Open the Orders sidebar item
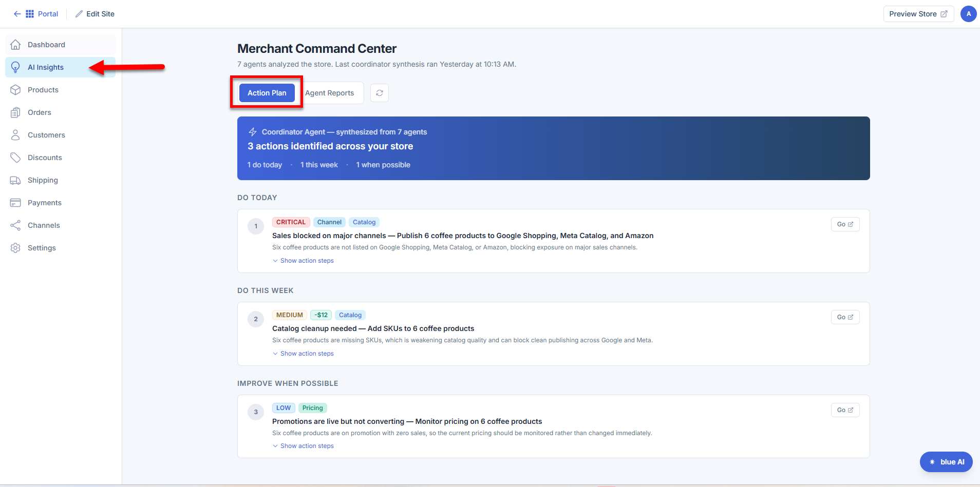 pos(61,112)
